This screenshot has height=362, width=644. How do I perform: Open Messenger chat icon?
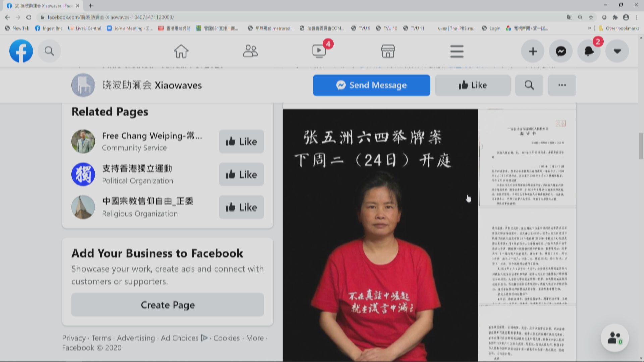point(561,51)
